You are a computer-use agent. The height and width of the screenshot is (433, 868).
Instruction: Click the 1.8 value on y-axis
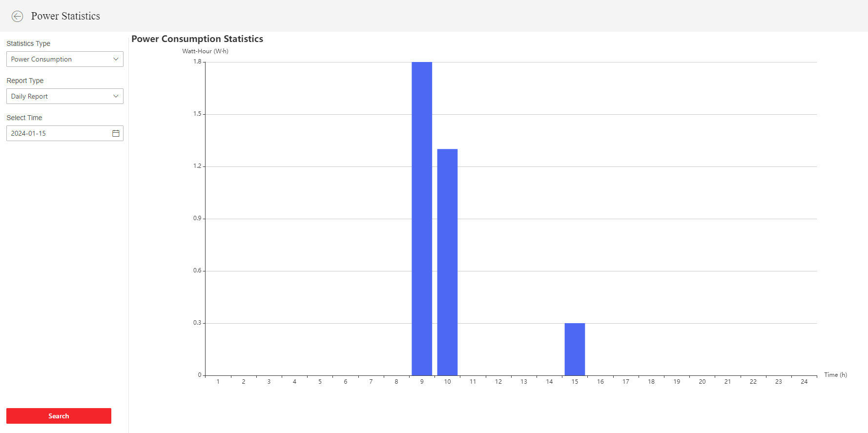197,62
